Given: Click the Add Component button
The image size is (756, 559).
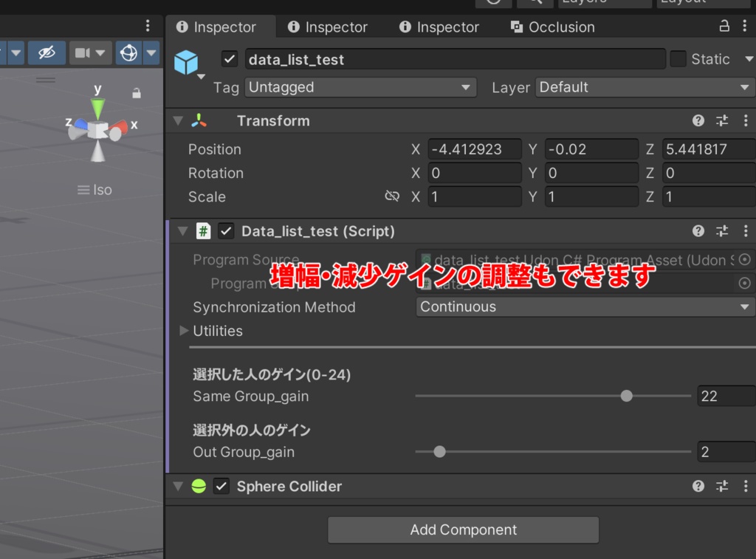Looking at the screenshot, I should [464, 529].
